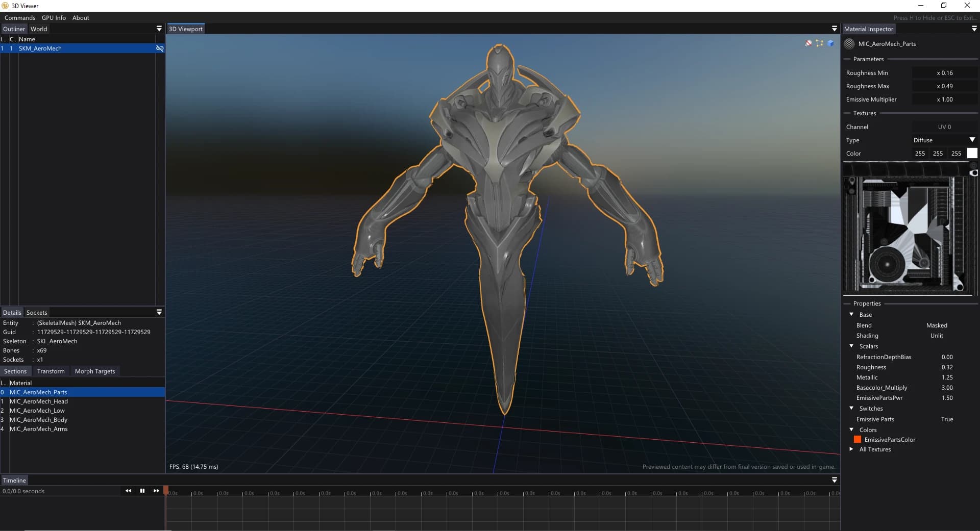The height and width of the screenshot is (531, 980).
Task: Select the MIC_AeroMech_Low material section
Action: [x=82, y=411]
